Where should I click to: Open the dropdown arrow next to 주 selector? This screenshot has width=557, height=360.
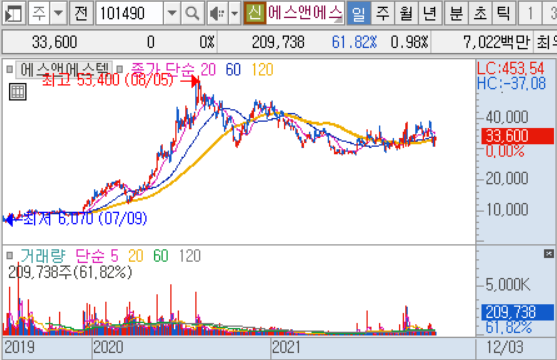pyautogui.click(x=58, y=14)
